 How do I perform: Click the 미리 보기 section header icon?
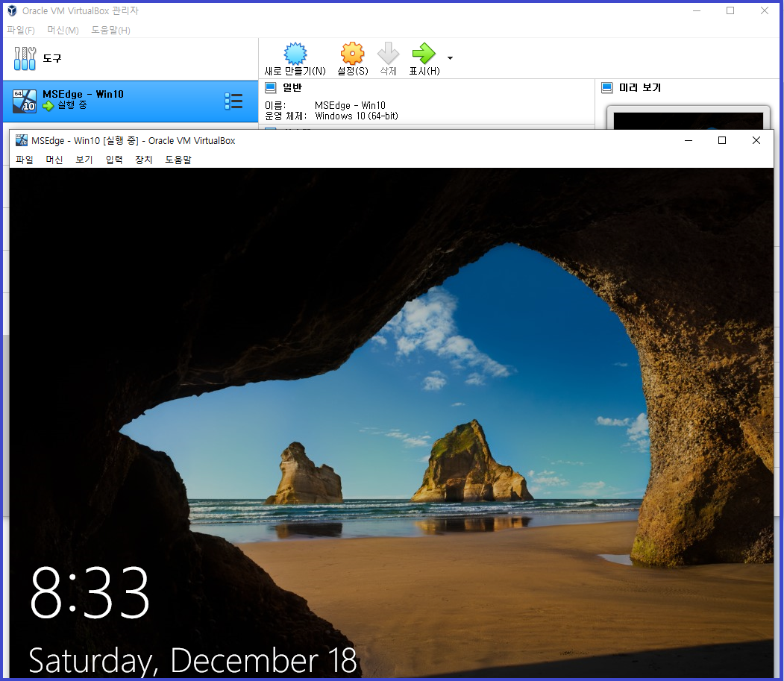[607, 87]
